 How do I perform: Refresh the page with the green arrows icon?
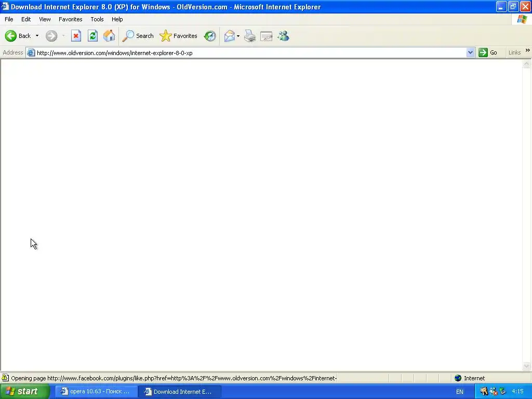pyautogui.click(x=92, y=36)
